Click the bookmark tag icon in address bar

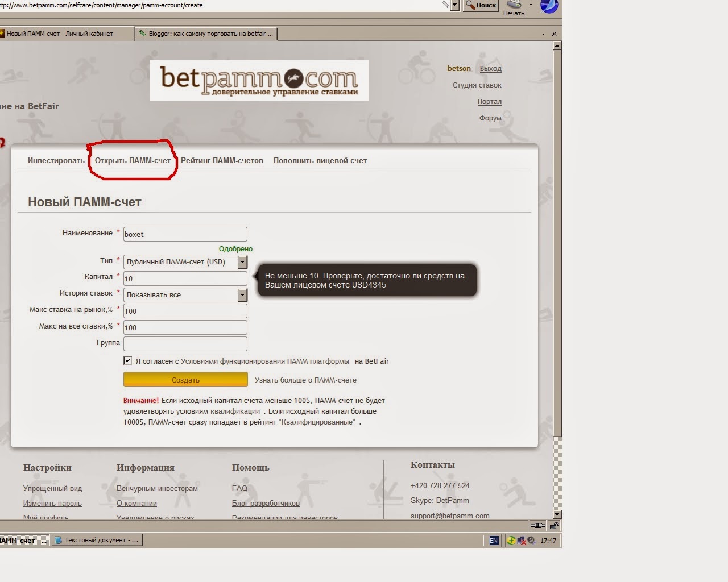(x=446, y=5)
